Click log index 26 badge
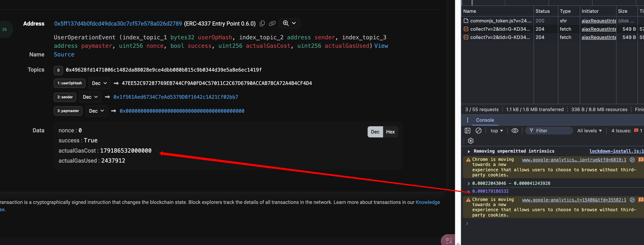Screen dimensions: 644x245 pyautogui.click(x=5, y=29)
